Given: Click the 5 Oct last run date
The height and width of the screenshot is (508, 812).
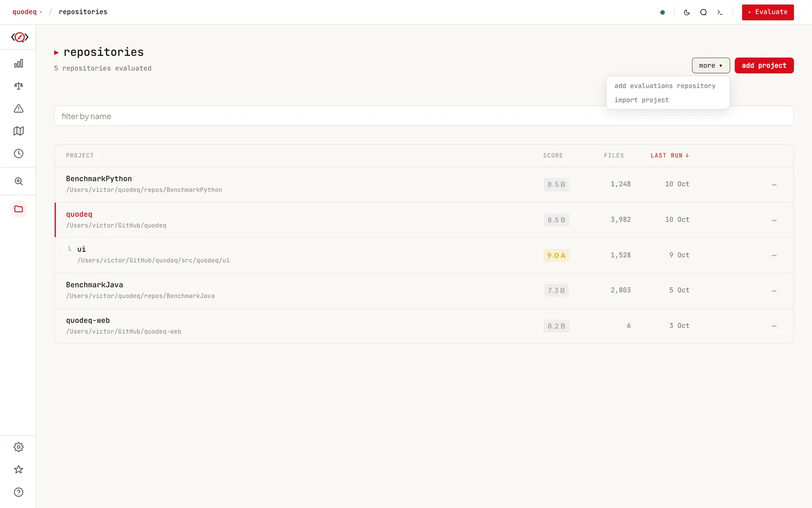Looking at the screenshot, I should coord(679,290).
